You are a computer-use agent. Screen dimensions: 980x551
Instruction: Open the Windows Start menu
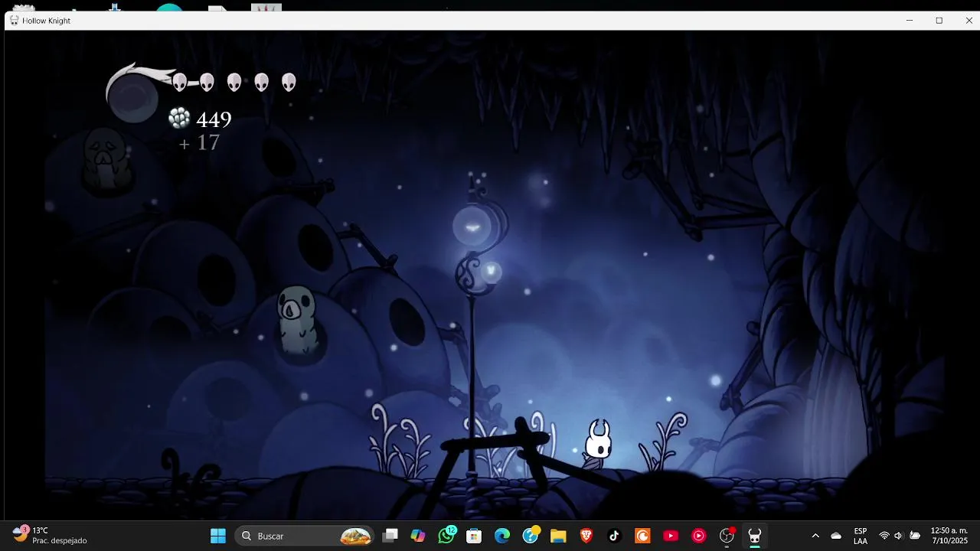(x=218, y=536)
